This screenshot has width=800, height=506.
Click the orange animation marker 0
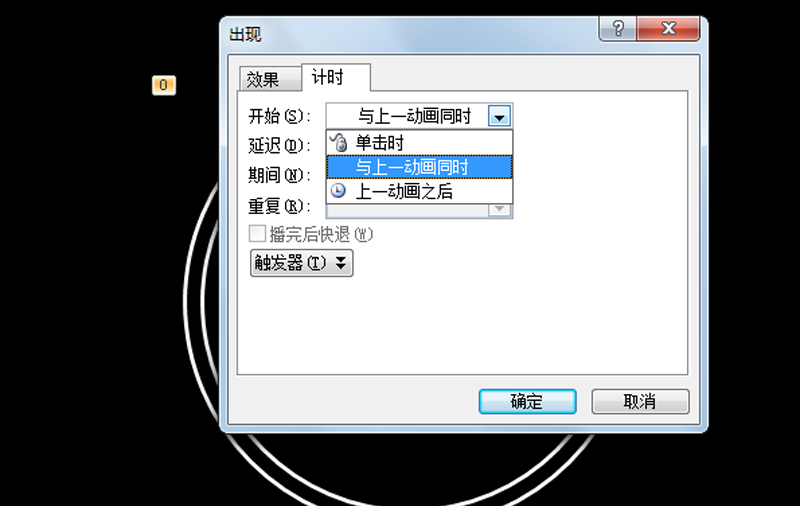tap(164, 85)
